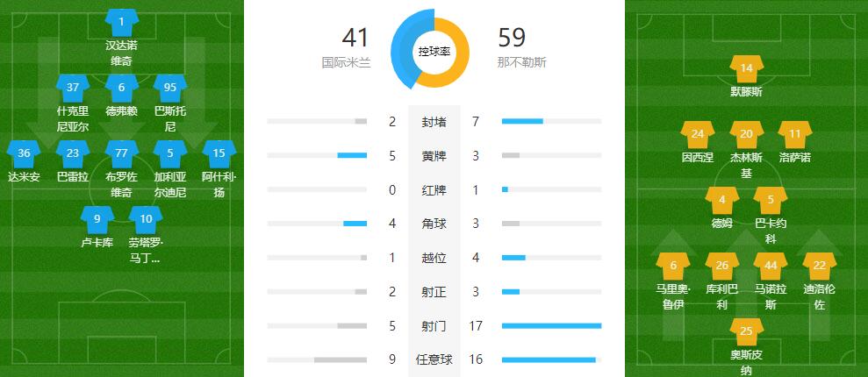Click the 那不勒斯 team name
The width and height of the screenshot is (868, 377).
[x=521, y=62]
